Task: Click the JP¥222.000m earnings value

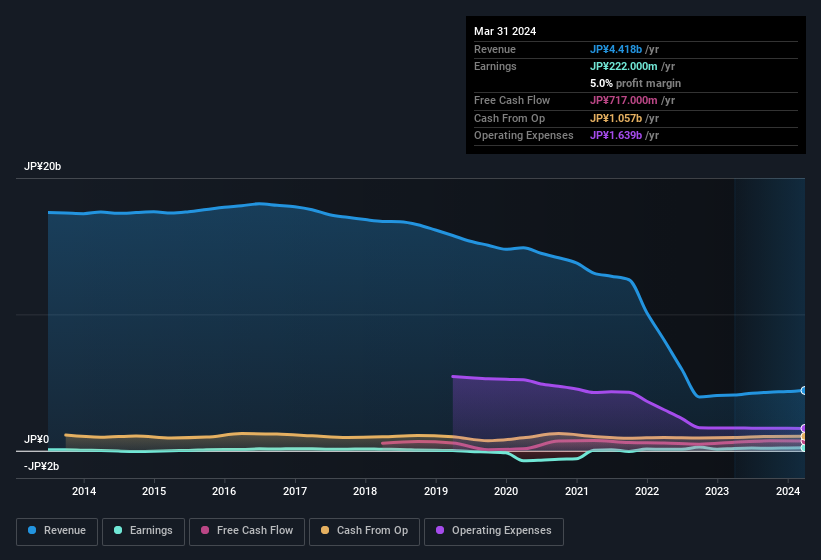Action: click(624, 66)
